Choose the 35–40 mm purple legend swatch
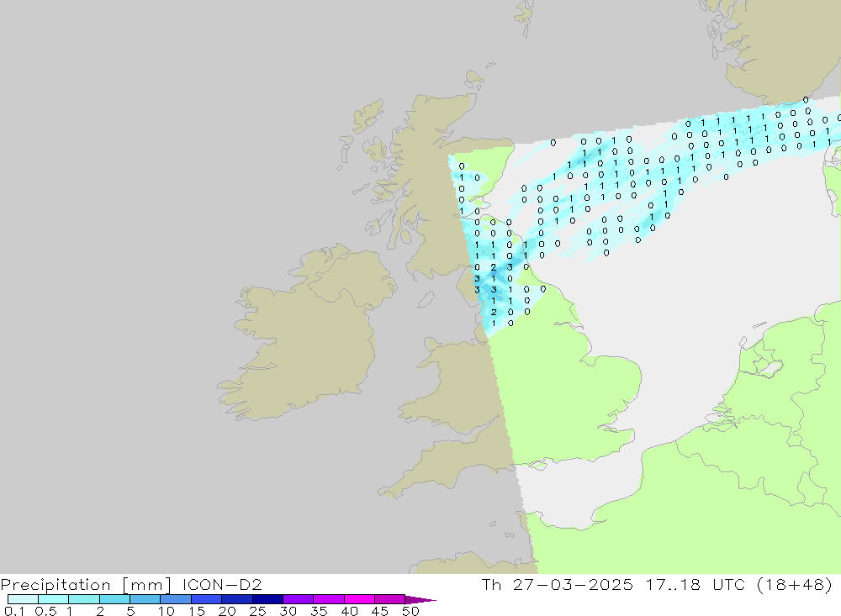Viewport: 841px width, 616px height. [329, 599]
